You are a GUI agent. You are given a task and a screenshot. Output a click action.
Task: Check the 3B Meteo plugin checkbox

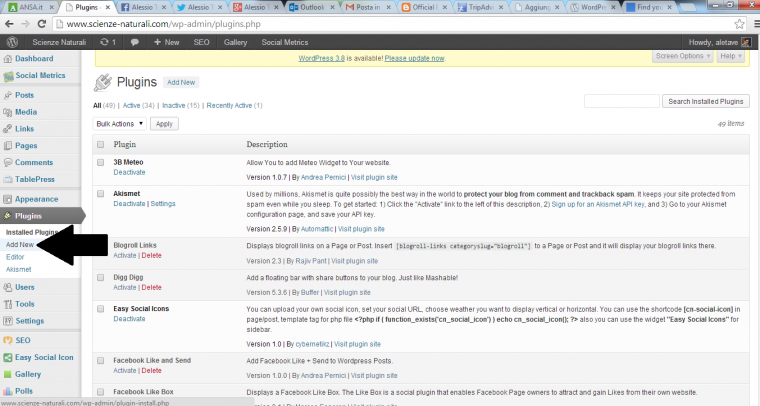pyautogui.click(x=100, y=162)
